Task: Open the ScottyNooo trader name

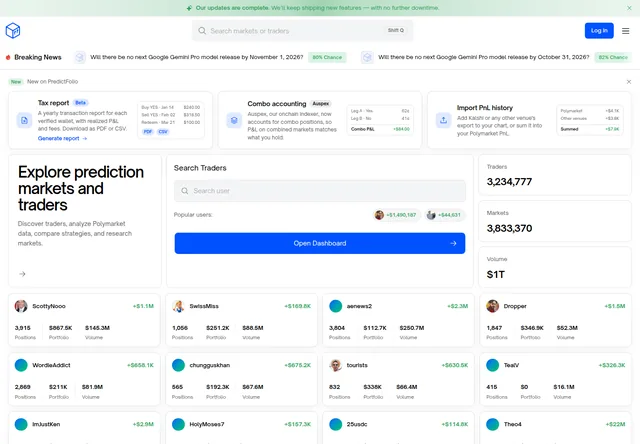Action: [x=49, y=306]
